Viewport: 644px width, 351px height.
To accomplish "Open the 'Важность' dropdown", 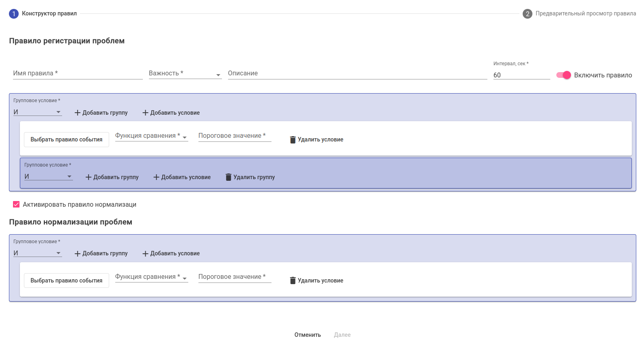I will click(185, 74).
